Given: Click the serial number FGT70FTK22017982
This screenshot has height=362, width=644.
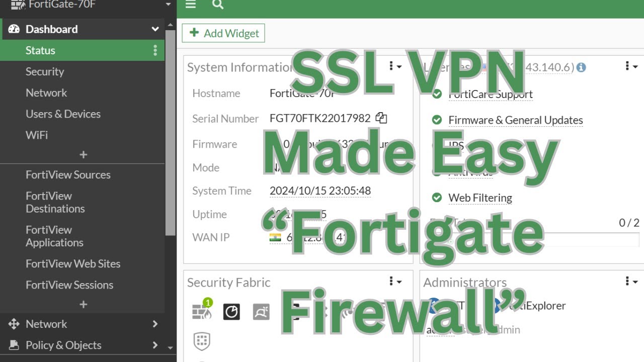Looking at the screenshot, I should [x=320, y=119].
